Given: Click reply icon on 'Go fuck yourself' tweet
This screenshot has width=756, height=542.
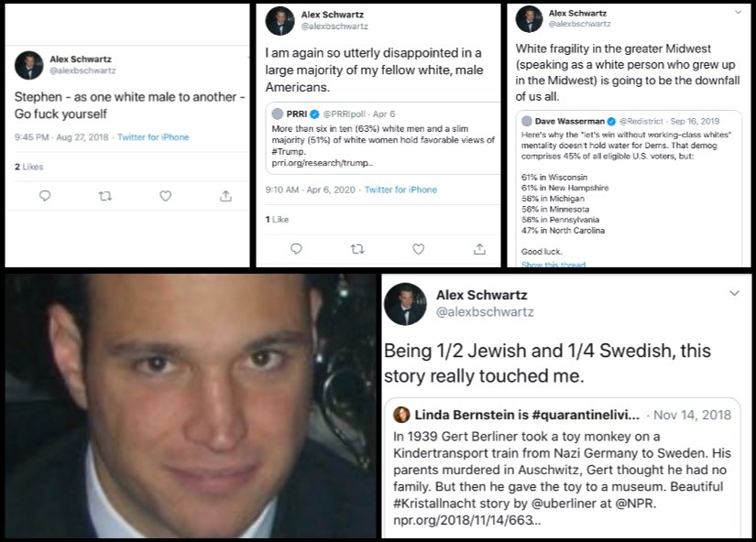Looking at the screenshot, I should tap(45, 196).
